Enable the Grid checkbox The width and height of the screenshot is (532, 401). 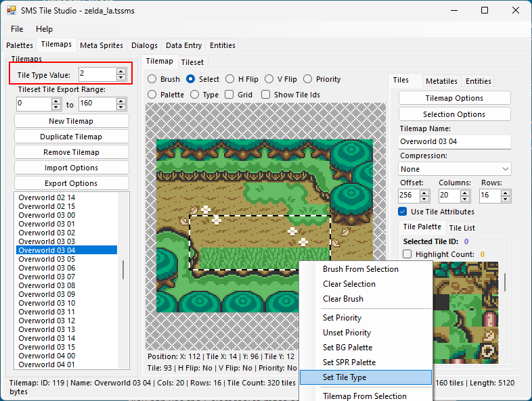point(229,95)
